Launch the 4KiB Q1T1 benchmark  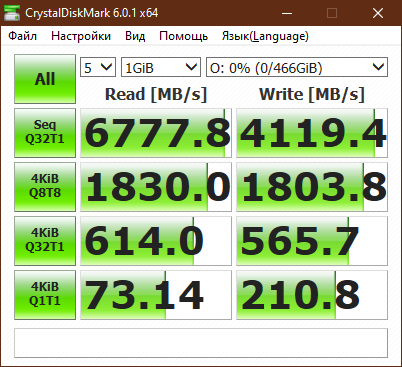pyautogui.click(x=45, y=295)
